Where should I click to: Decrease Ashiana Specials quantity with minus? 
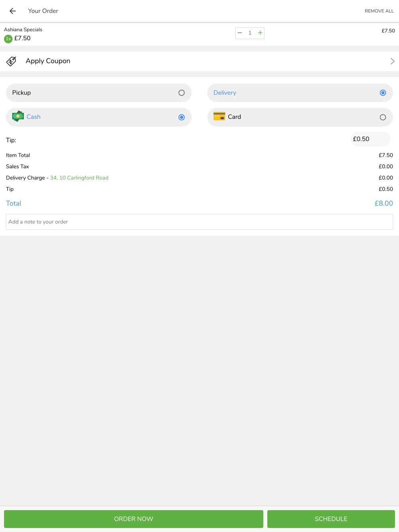240,33
